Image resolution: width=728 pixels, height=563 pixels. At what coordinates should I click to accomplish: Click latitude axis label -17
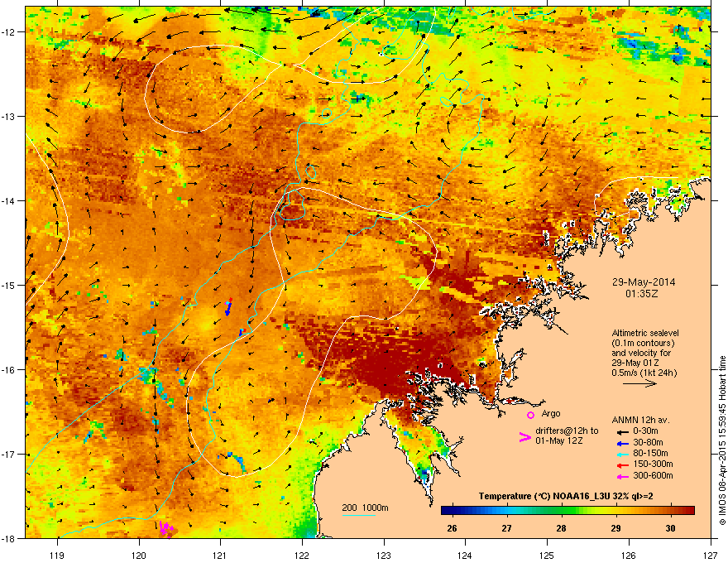coord(9,454)
